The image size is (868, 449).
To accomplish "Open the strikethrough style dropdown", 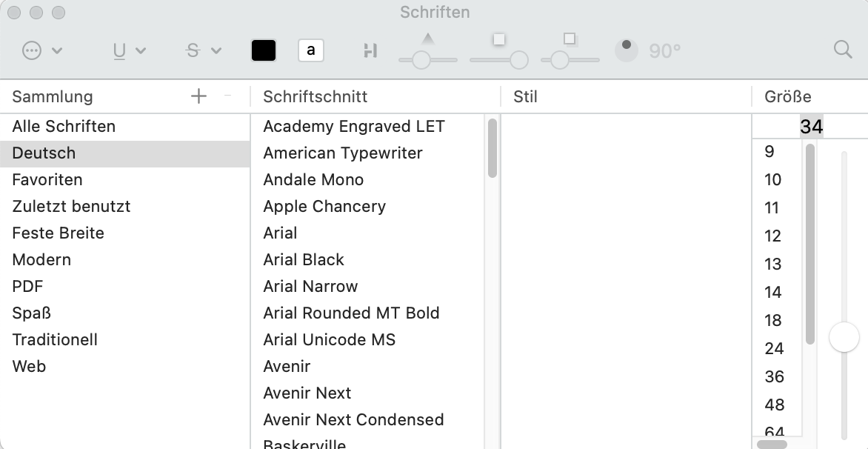I will pos(203,50).
